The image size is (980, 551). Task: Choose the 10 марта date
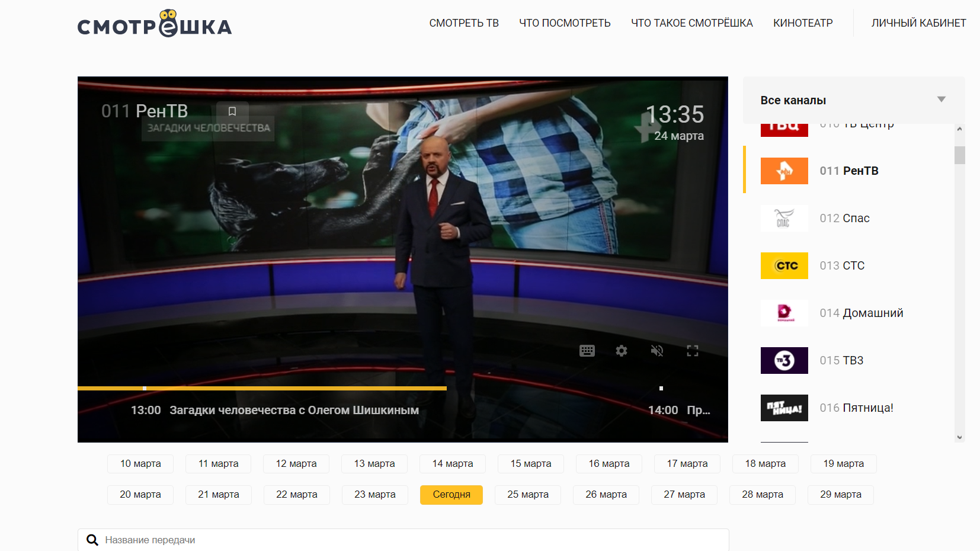coord(140,464)
